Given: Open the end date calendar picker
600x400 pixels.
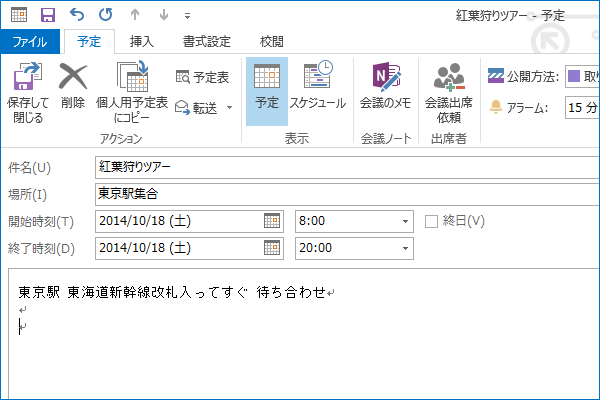Looking at the screenshot, I should click(272, 248).
